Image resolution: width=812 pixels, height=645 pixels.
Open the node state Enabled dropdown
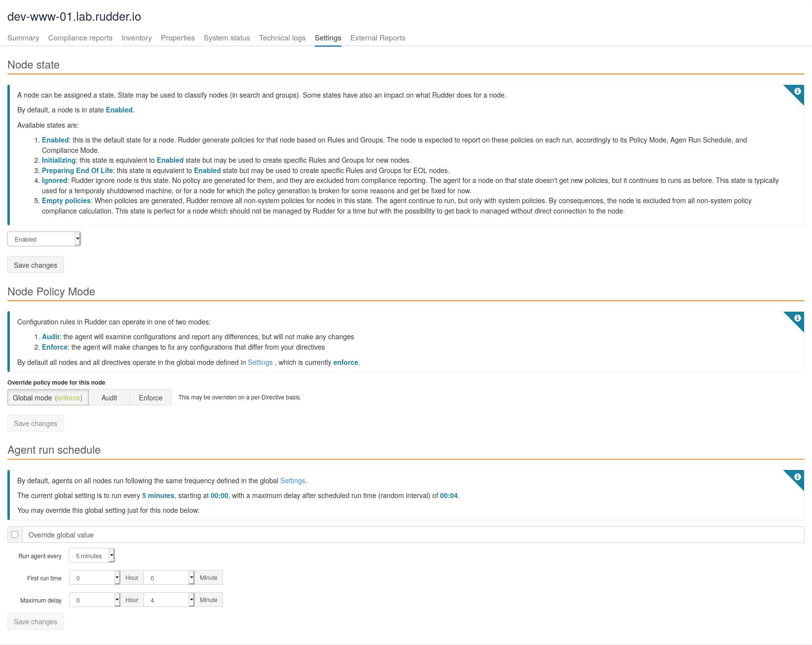pos(44,239)
